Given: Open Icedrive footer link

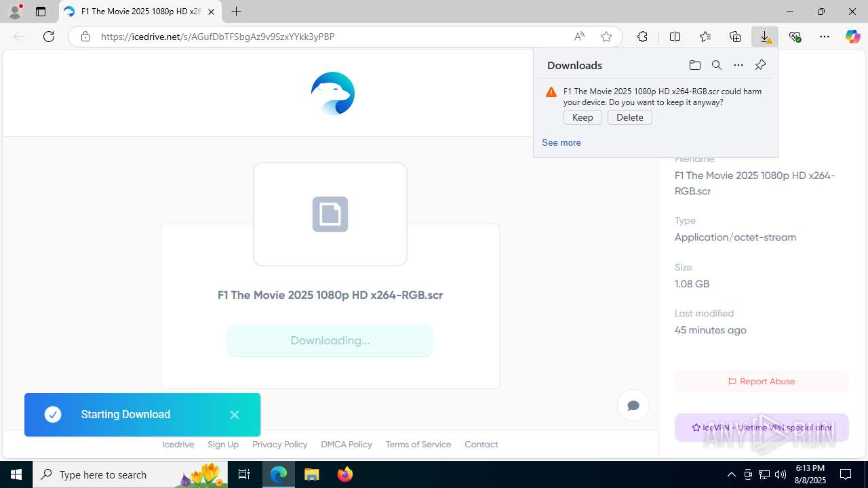Looking at the screenshot, I should click(178, 445).
